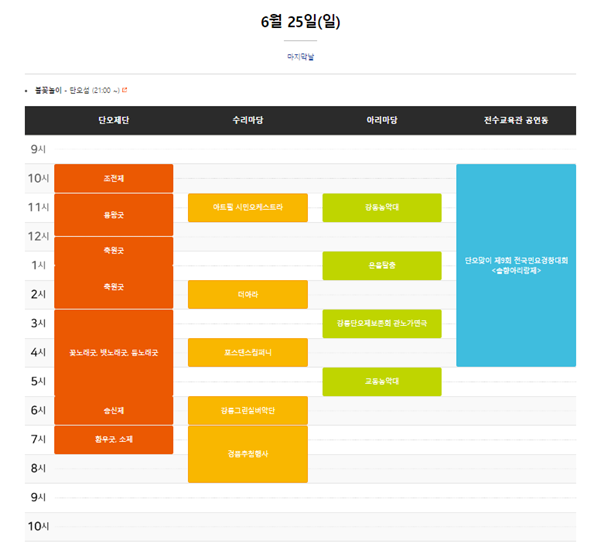Image resolution: width=600 pixels, height=550 pixels.
Task: Open external link icon beside 불꽃놀이
Action: point(124,90)
